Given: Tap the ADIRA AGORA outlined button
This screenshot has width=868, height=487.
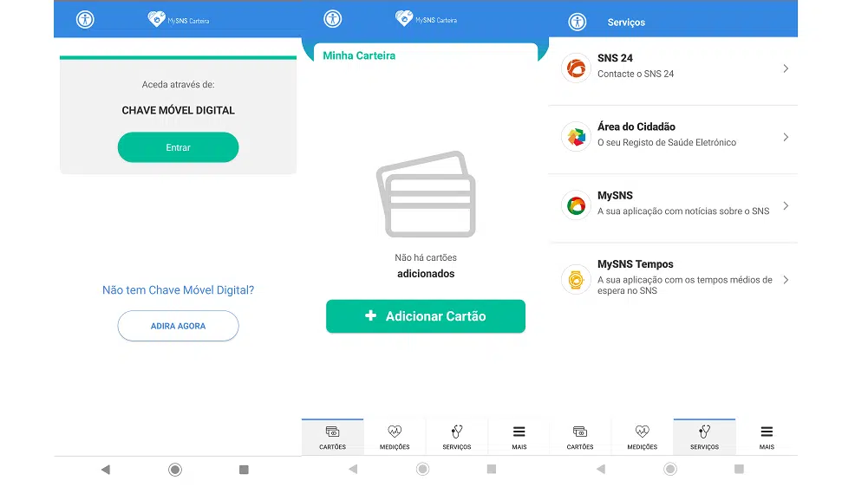Looking at the screenshot, I should coord(178,326).
